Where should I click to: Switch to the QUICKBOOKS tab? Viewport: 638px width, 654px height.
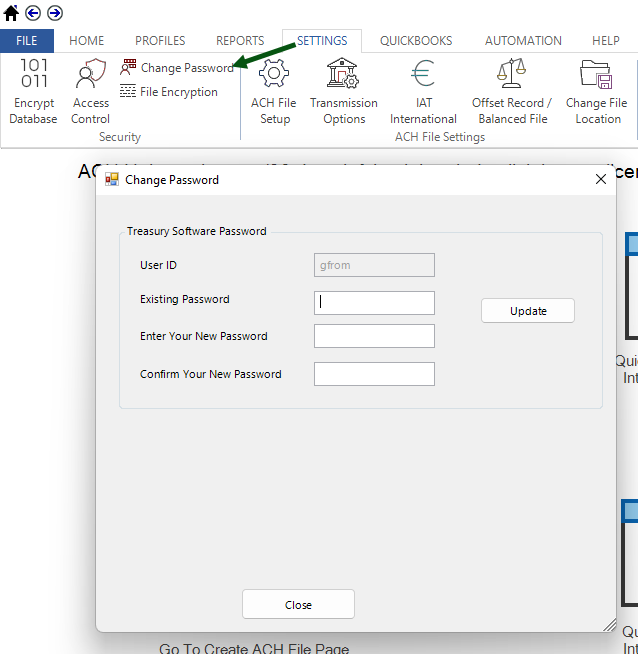pyautogui.click(x=416, y=41)
